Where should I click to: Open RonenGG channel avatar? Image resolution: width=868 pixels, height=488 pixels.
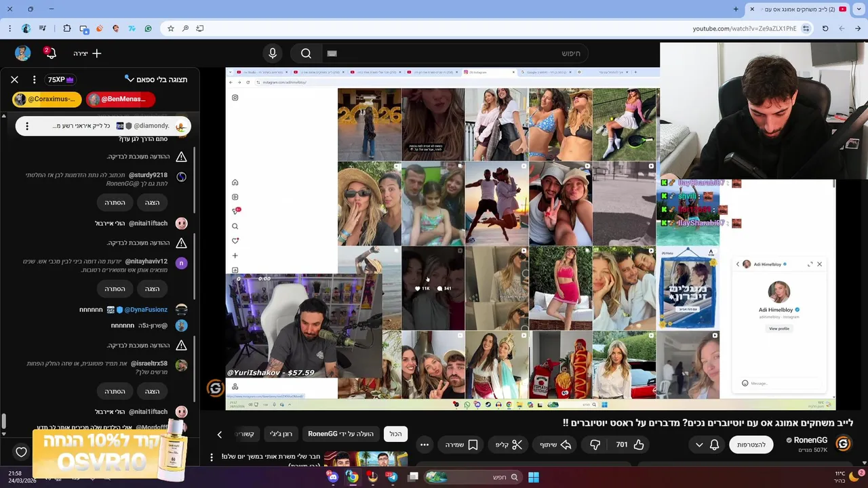[843, 444]
